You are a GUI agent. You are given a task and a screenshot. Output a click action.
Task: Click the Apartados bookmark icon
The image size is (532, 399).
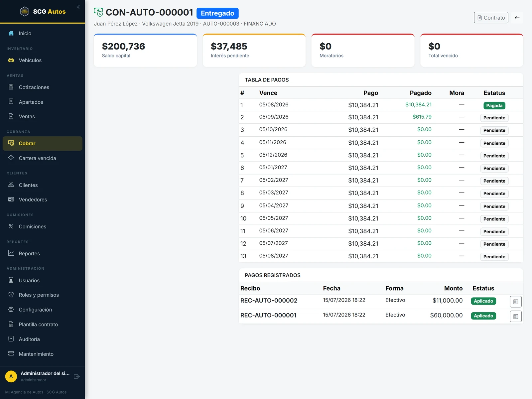click(11, 102)
